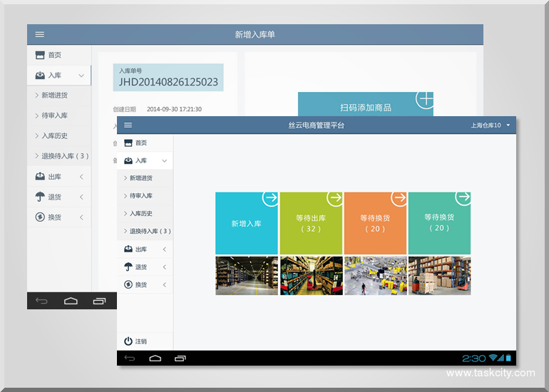549x392 pixels.
Task: Click the warehouse photo below 新增入库 tile
Action: coord(247,276)
